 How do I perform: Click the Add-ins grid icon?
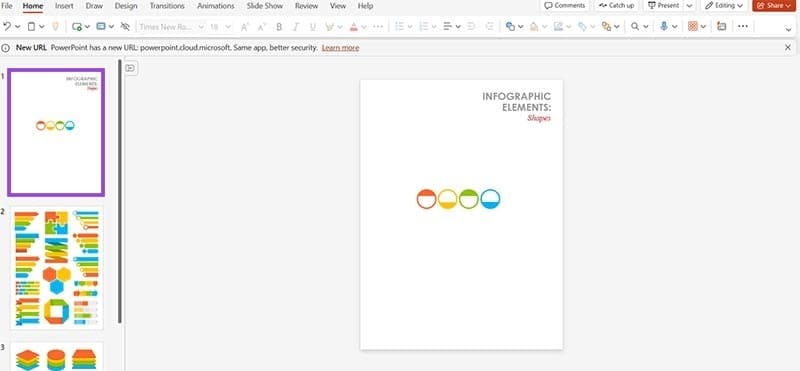[x=692, y=27]
